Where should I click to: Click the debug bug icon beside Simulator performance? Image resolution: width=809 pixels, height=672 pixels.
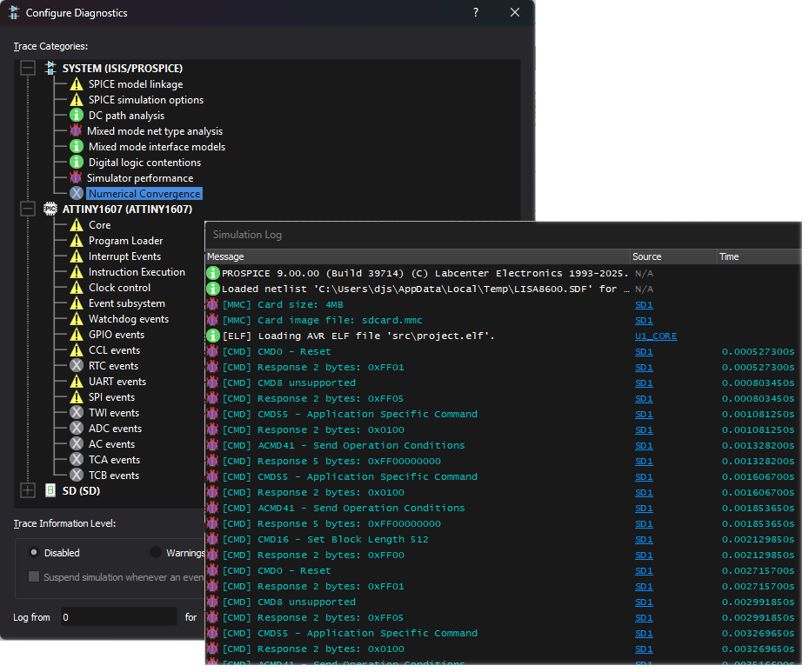click(77, 178)
